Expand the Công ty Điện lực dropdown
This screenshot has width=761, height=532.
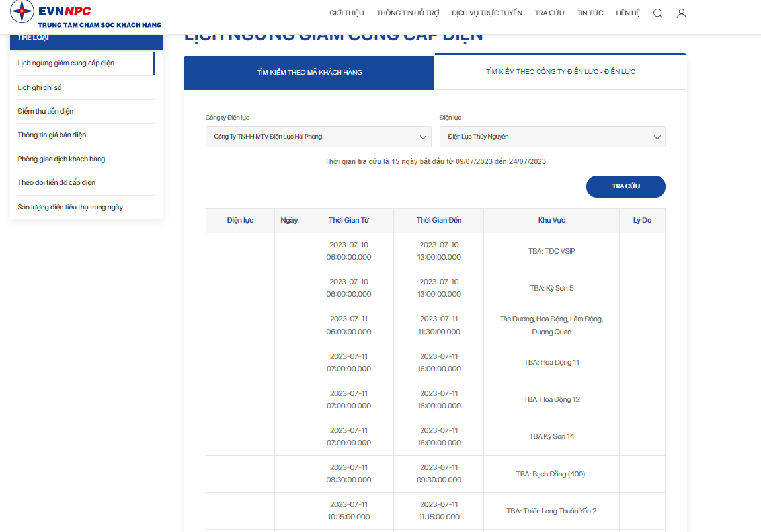point(319,137)
